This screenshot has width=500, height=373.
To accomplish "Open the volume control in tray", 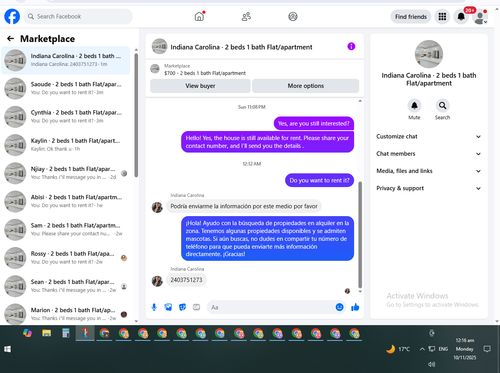I will (432, 364).
